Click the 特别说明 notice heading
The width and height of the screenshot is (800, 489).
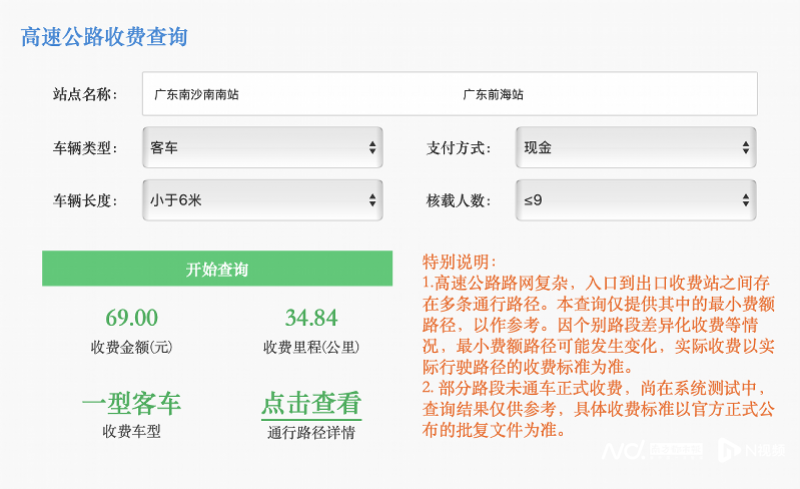[x=460, y=262]
